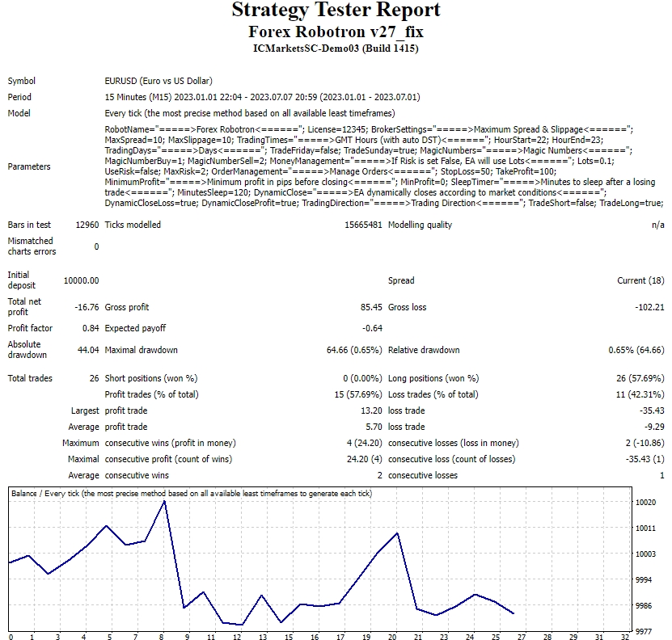The height and width of the screenshot is (640, 672).
Task: Click the Parameters row label
Action: (x=29, y=166)
